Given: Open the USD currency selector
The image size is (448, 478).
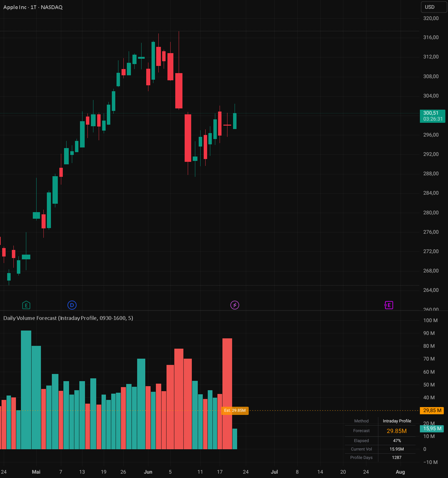Looking at the screenshot, I should pos(434,7).
